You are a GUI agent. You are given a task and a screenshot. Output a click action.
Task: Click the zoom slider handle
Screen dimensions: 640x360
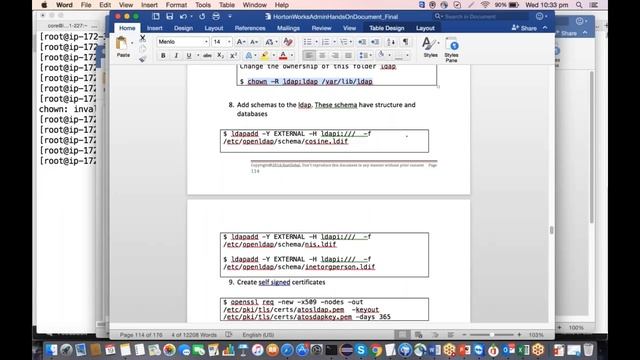coord(492,335)
